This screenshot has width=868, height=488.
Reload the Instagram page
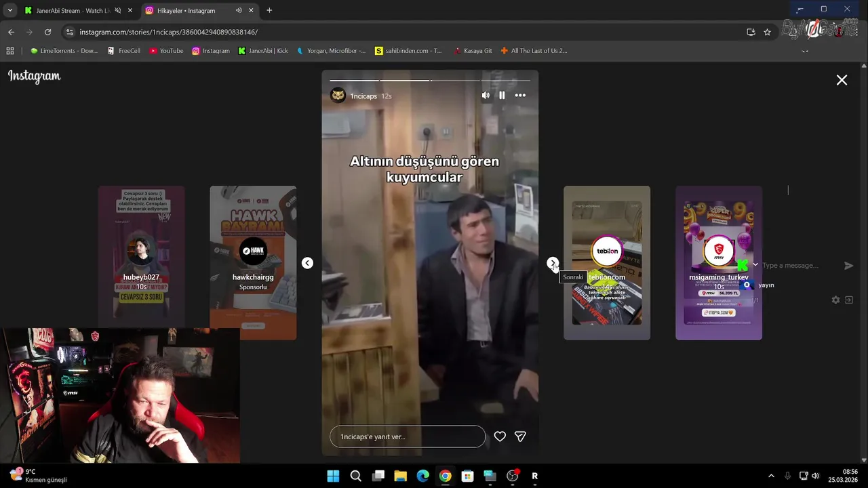point(47,32)
